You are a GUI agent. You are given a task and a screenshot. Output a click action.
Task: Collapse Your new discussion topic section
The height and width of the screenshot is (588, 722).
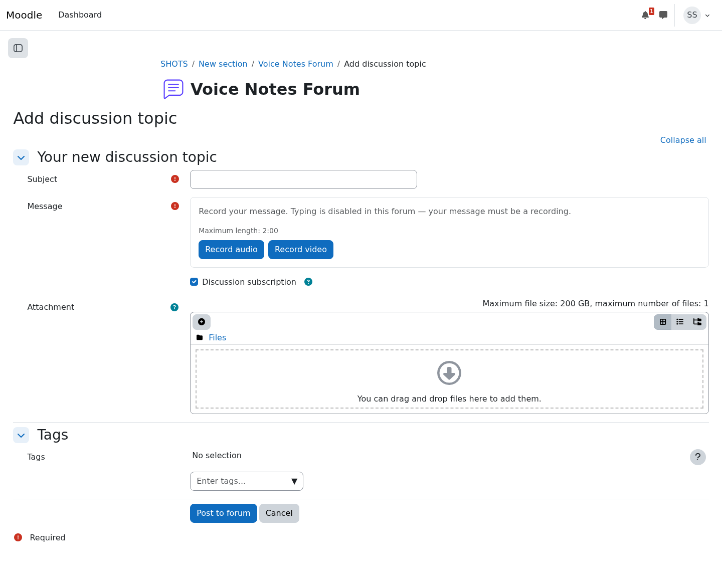point(21,157)
